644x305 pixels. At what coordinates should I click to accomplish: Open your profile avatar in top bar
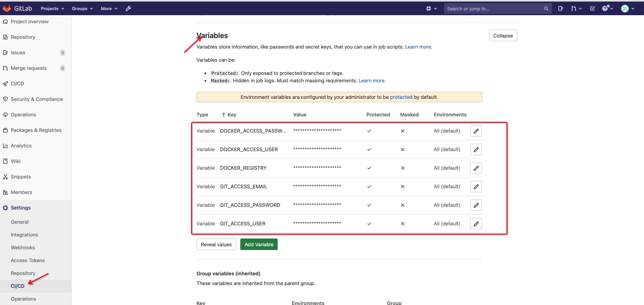point(627,8)
